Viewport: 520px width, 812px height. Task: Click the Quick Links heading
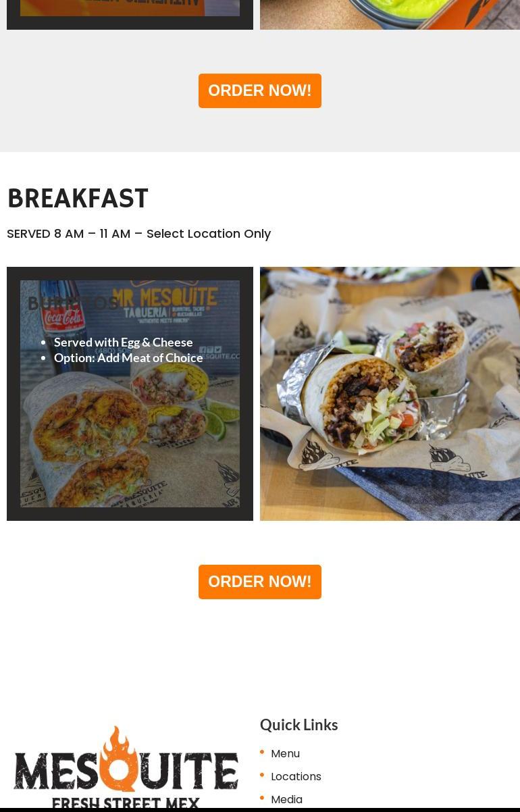point(298,724)
